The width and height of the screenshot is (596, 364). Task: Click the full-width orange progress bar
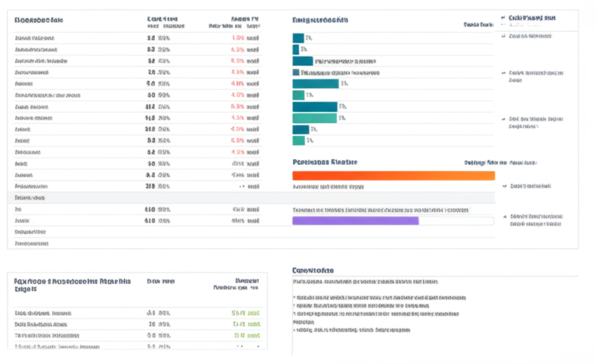[393, 176]
